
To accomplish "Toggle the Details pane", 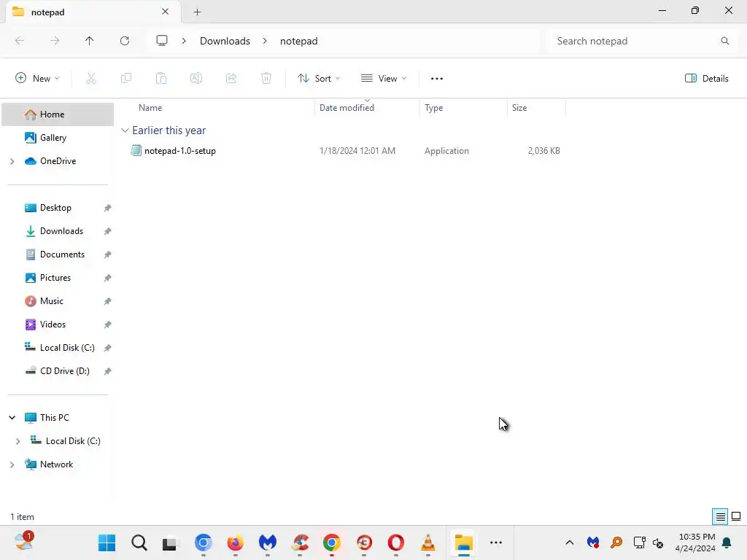I will [x=706, y=79].
